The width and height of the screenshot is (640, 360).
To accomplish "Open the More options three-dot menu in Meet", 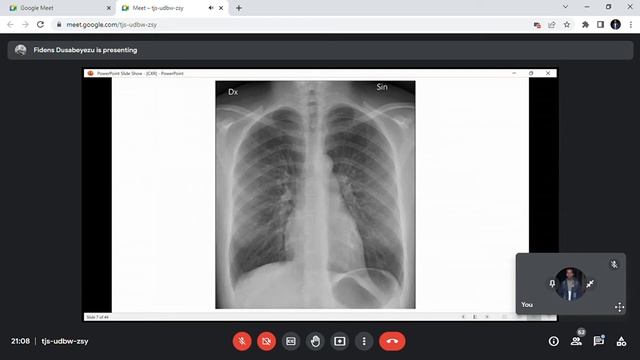I will pos(364,341).
